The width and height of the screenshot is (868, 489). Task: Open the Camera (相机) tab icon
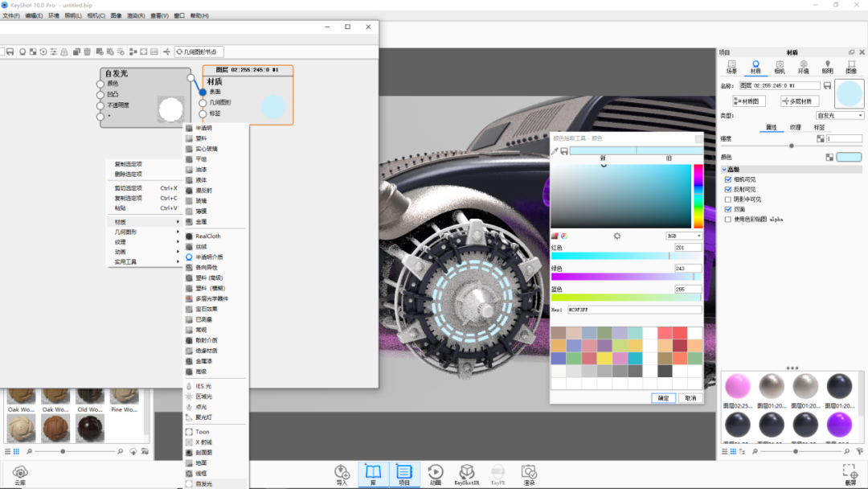tap(780, 67)
